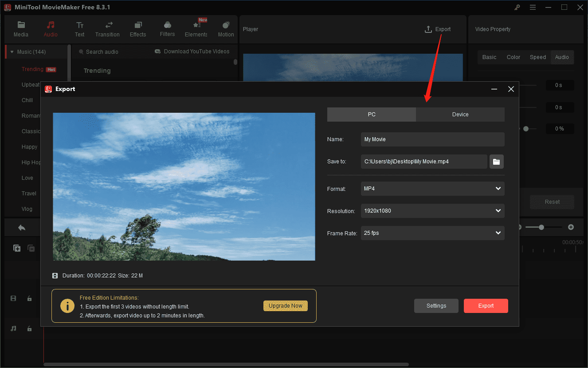This screenshot has width=588, height=368.
Task: Open the Frame Rate dropdown
Action: [x=432, y=233]
